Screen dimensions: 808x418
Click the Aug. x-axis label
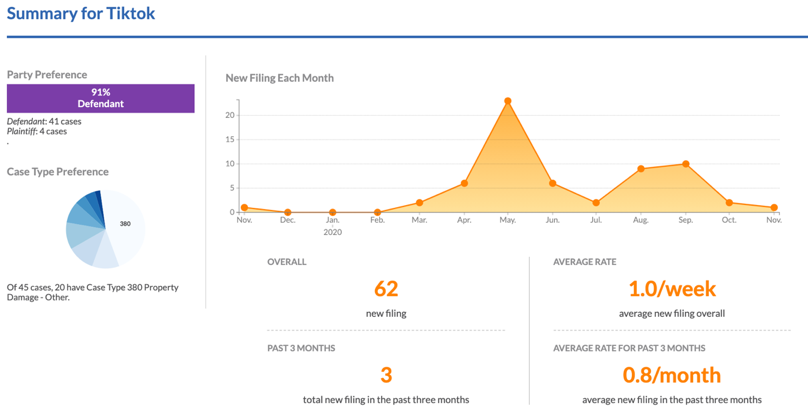pyautogui.click(x=641, y=221)
